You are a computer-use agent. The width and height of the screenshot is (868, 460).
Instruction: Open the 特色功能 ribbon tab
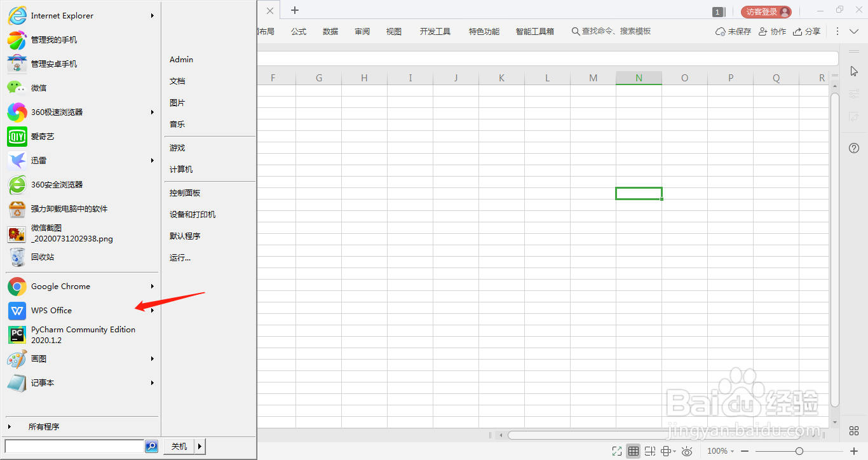pyautogui.click(x=484, y=31)
